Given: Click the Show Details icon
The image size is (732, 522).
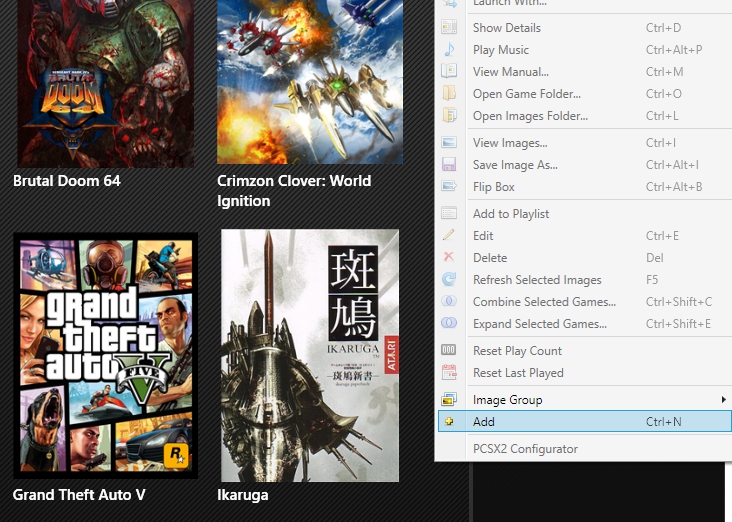Looking at the screenshot, I should pyautogui.click(x=449, y=27).
